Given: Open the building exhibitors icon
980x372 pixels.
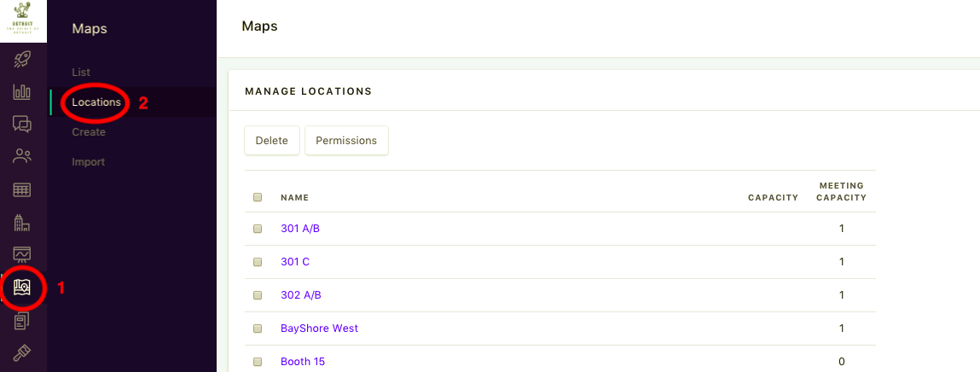Looking at the screenshot, I should pyautogui.click(x=22, y=222).
